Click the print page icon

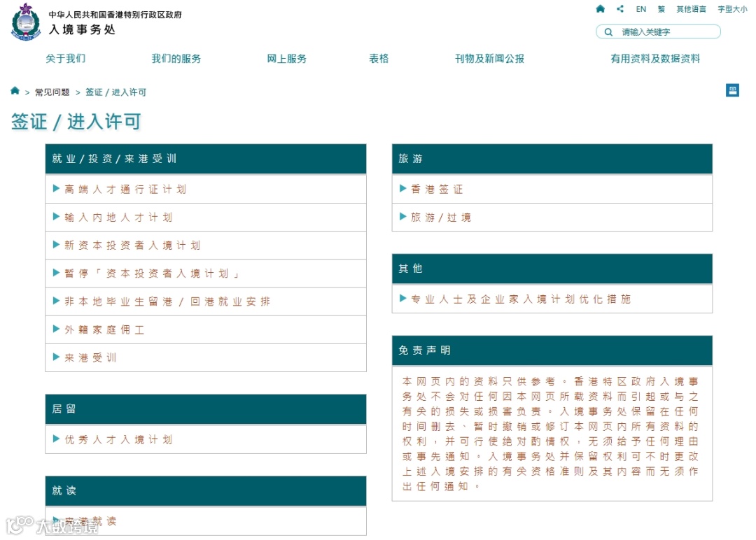pyautogui.click(x=732, y=90)
